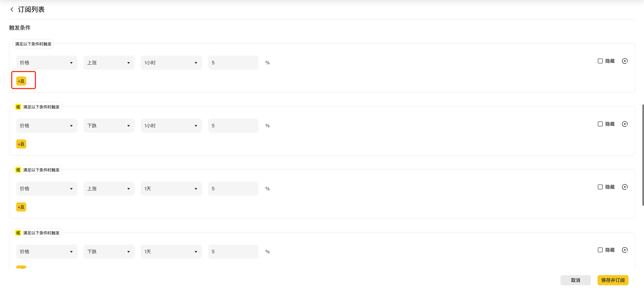Open the 1天 period dropdown in third condition
The height and width of the screenshot is (292, 644).
[171, 189]
